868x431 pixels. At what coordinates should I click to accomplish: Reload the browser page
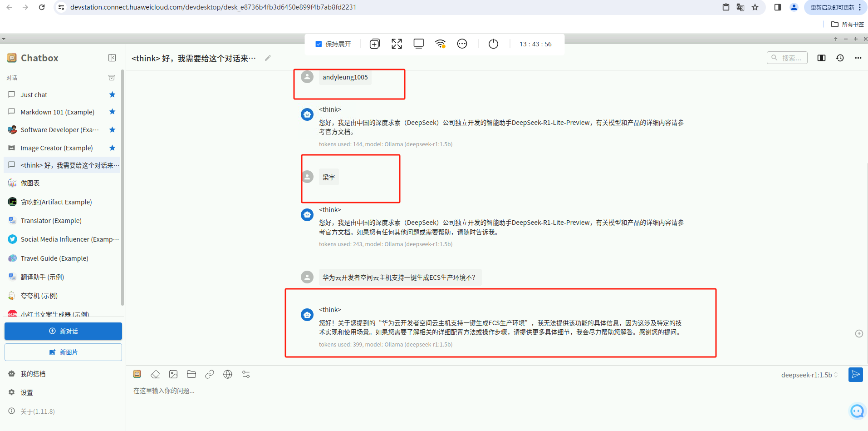[x=42, y=7]
